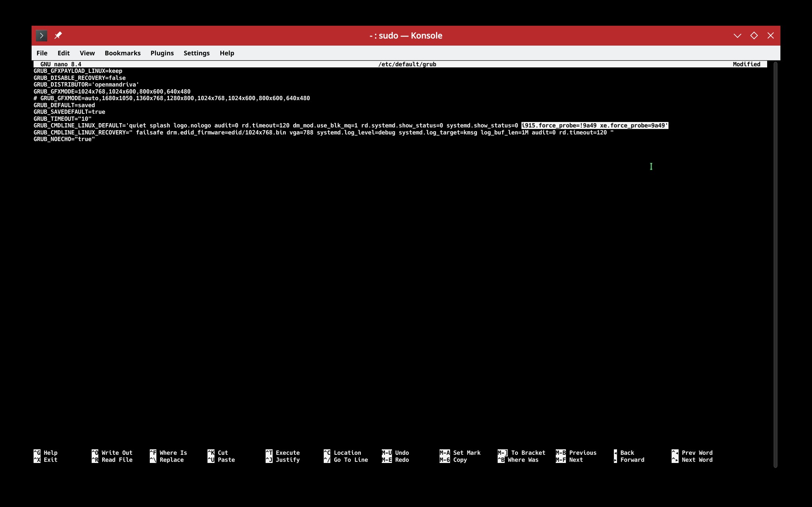
Task: Click the GNU nano 8.4 header text
Action: click(x=61, y=64)
